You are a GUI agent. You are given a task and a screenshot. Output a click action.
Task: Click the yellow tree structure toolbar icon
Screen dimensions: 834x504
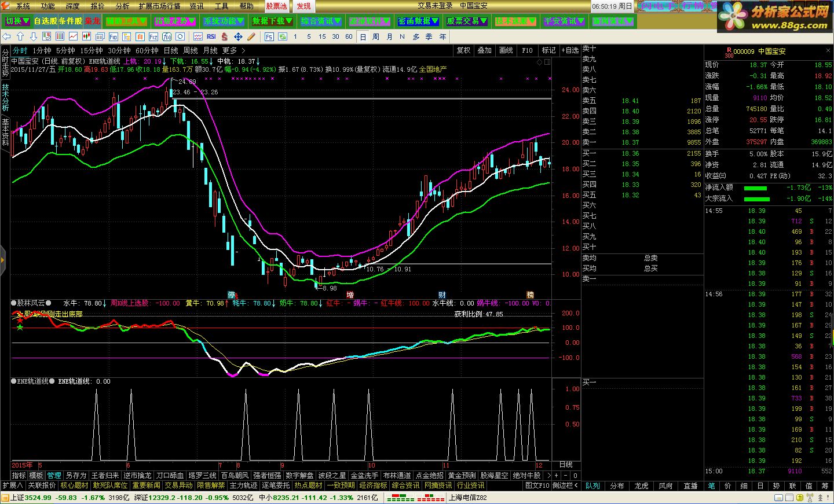pyautogui.click(x=126, y=36)
